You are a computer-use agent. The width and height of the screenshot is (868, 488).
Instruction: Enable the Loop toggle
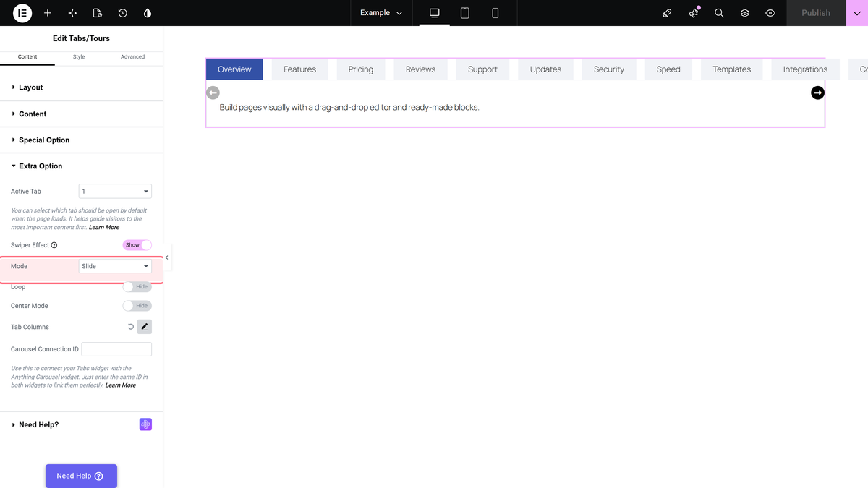(x=137, y=287)
